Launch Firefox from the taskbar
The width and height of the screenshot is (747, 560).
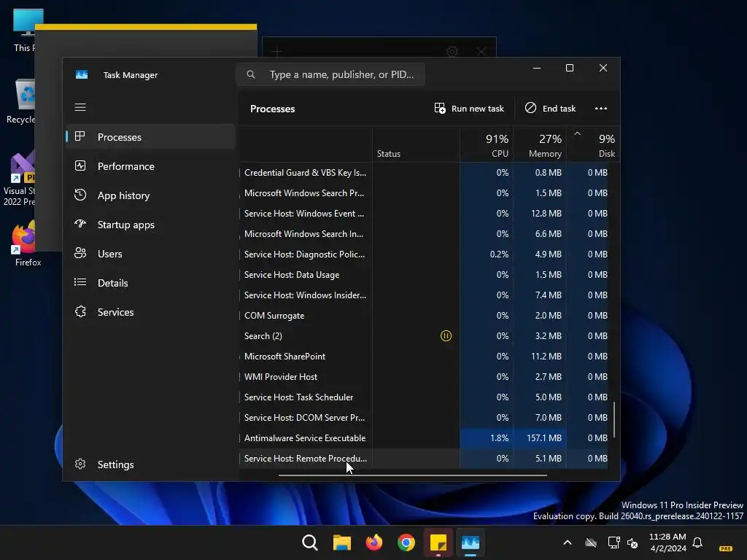tap(374, 542)
